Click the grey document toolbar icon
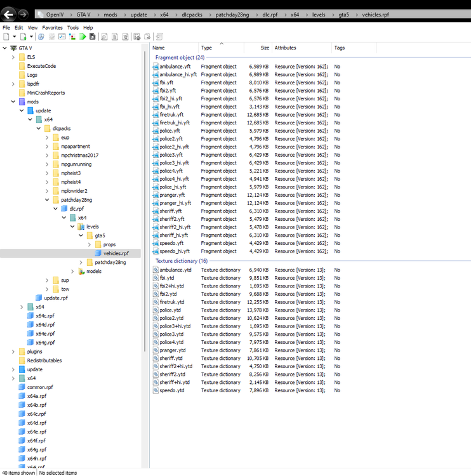This screenshot has width=471, height=476. point(115,37)
